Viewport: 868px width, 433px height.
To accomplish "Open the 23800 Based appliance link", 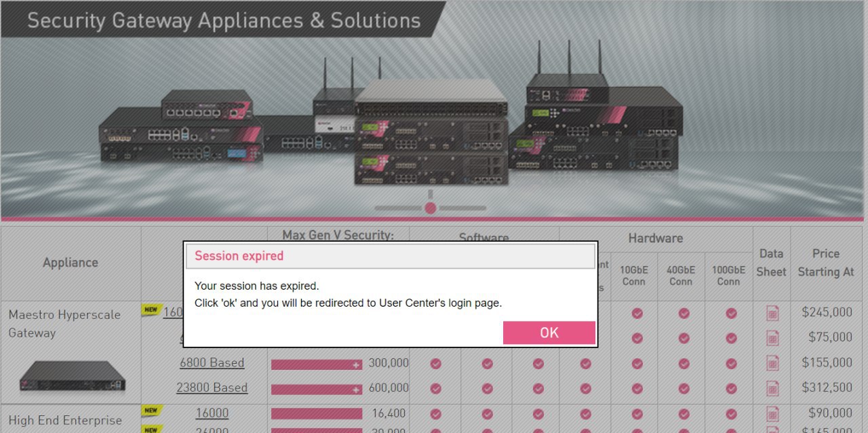I will click(212, 388).
